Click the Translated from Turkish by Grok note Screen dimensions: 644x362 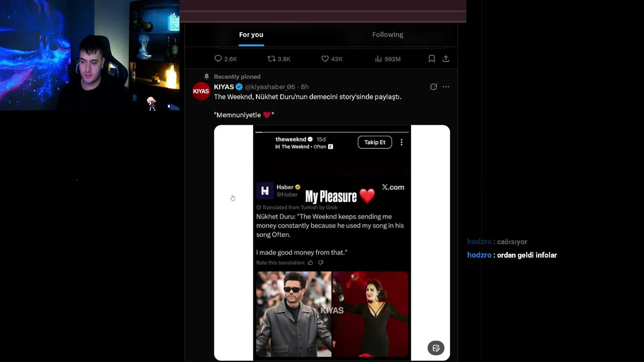[x=297, y=207]
